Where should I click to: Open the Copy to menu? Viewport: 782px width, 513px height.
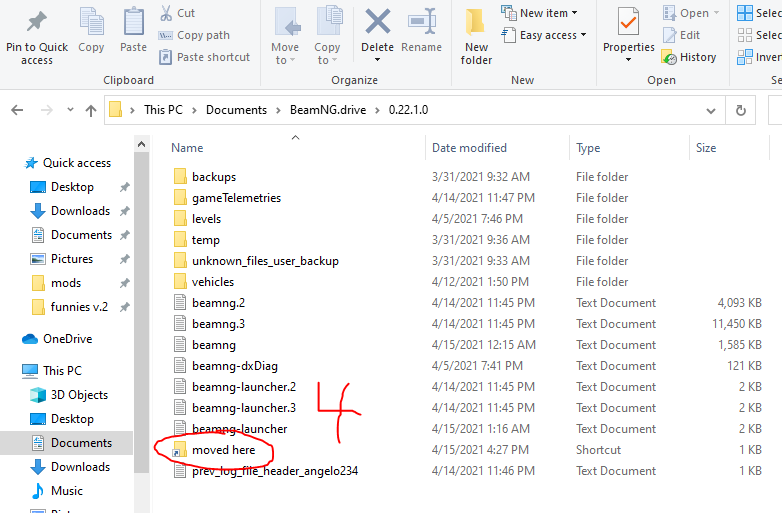(327, 36)
